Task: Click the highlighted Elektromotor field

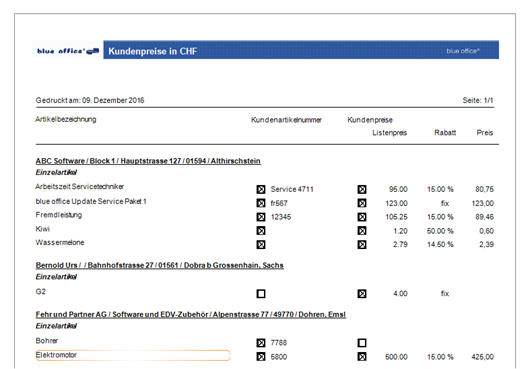Action: [133, 355]
